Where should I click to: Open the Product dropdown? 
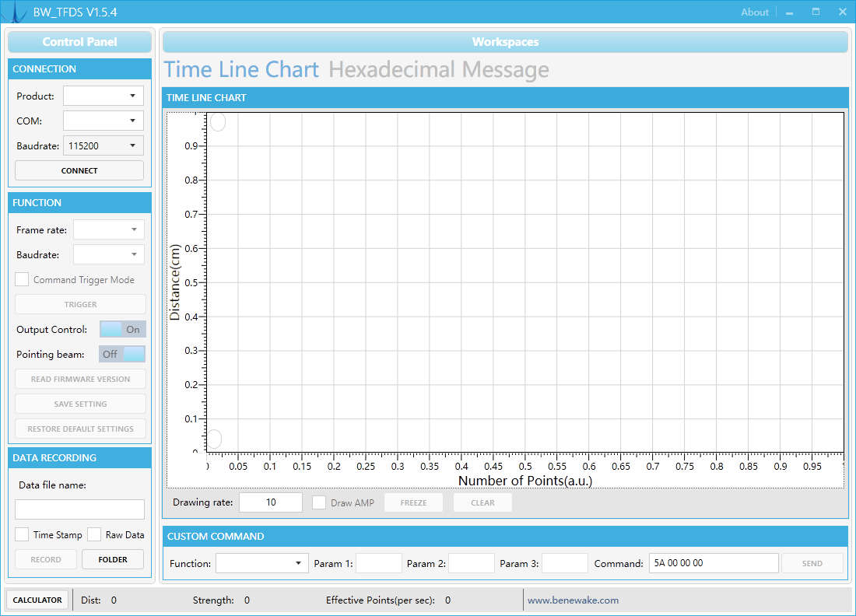point(103,96)
